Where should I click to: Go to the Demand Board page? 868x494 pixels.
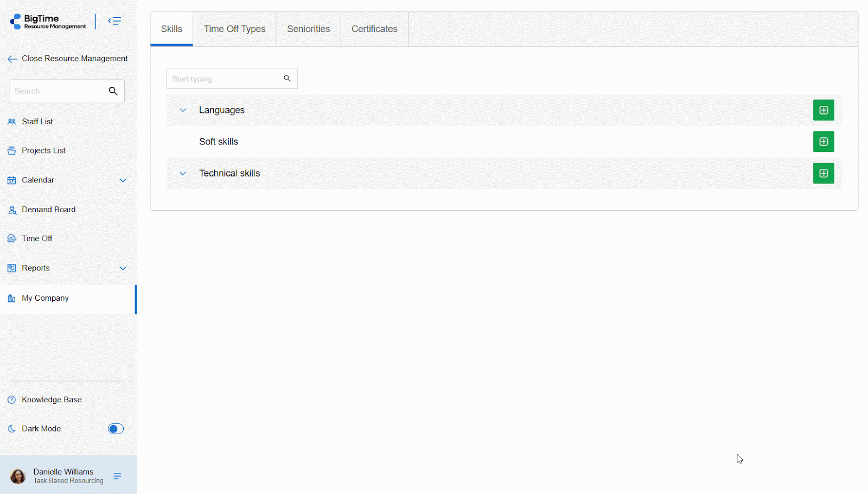tap(48, 210)
